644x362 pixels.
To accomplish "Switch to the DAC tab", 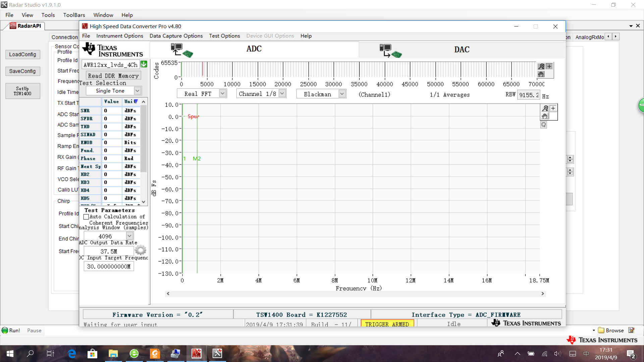I will [462, 50].
